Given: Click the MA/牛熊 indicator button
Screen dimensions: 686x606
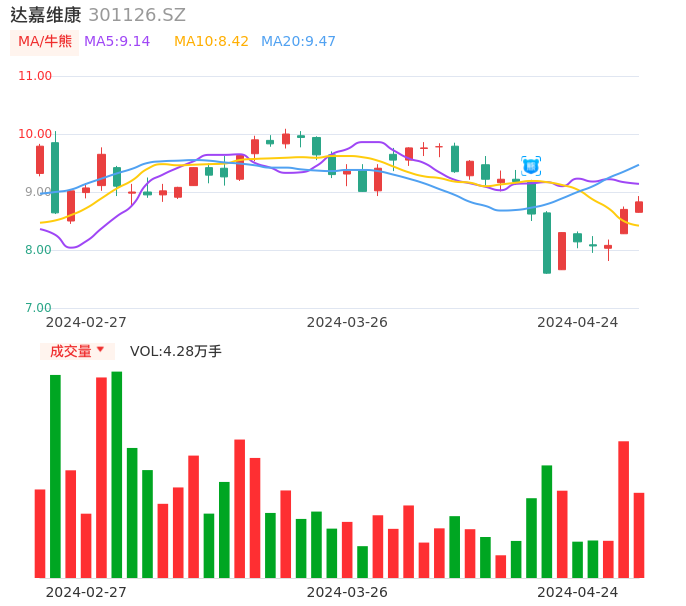Looking at the screenshot, I should click(45, 42).
